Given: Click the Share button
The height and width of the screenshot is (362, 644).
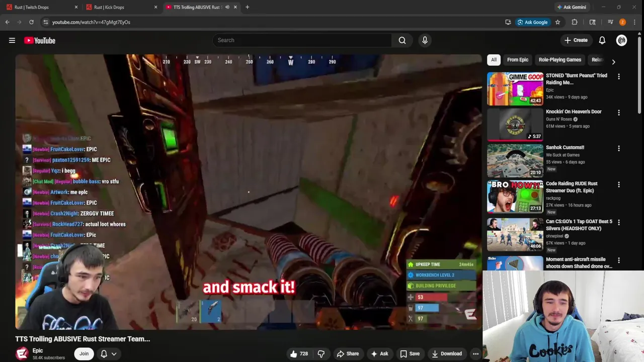Looking at the screenshot, I should [348, 354].
